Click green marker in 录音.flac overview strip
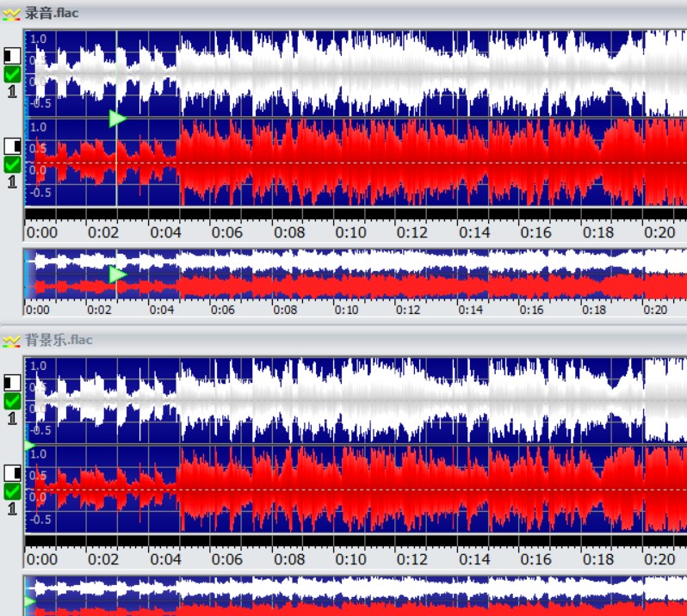The width and height of the screenshot is (687, 616). click(118, 274)
